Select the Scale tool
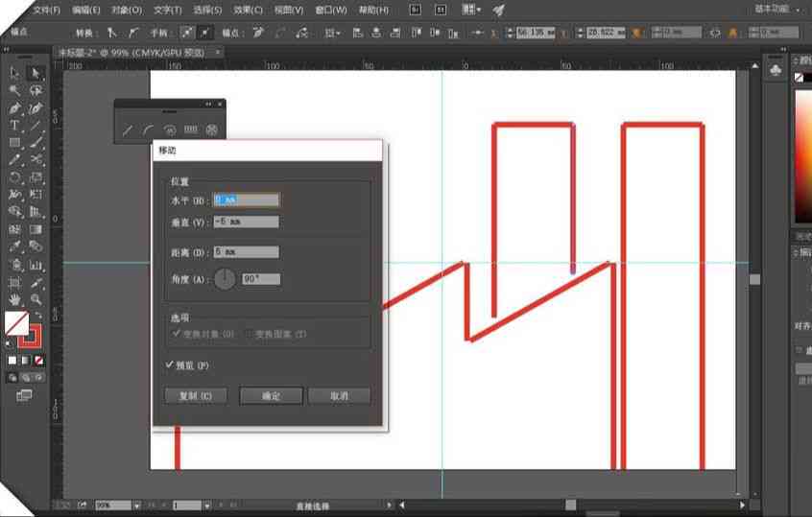This screenshot has height=517, width=812. point(36,177)
